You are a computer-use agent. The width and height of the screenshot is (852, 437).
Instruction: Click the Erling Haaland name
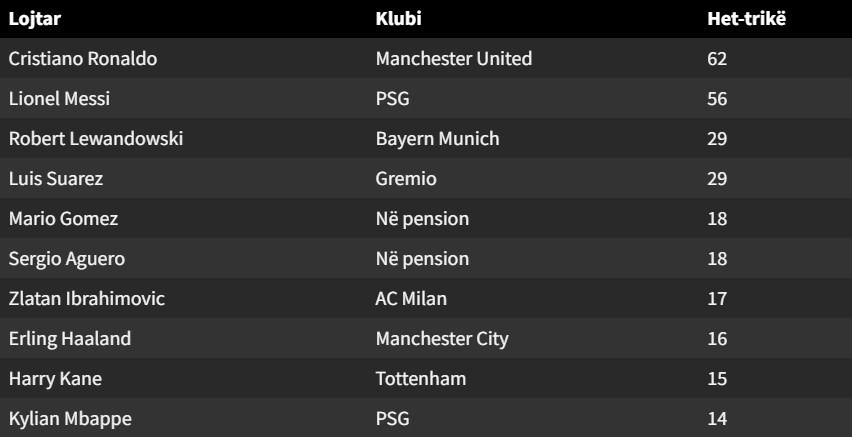[70, 339]
